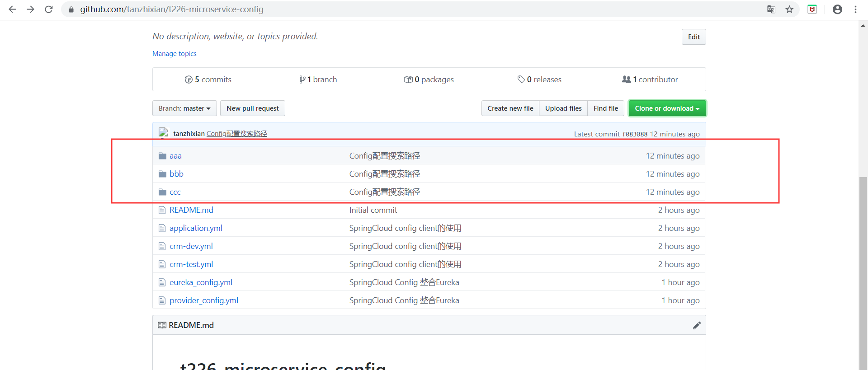The width and height of the screenshot is (868, 370).
Task: Open Initial commit message link
Action: [x=373, y=210]
